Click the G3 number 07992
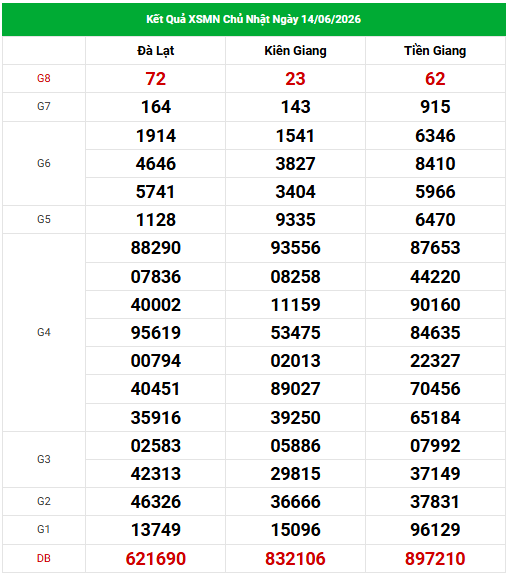 (x=435, y=446)
